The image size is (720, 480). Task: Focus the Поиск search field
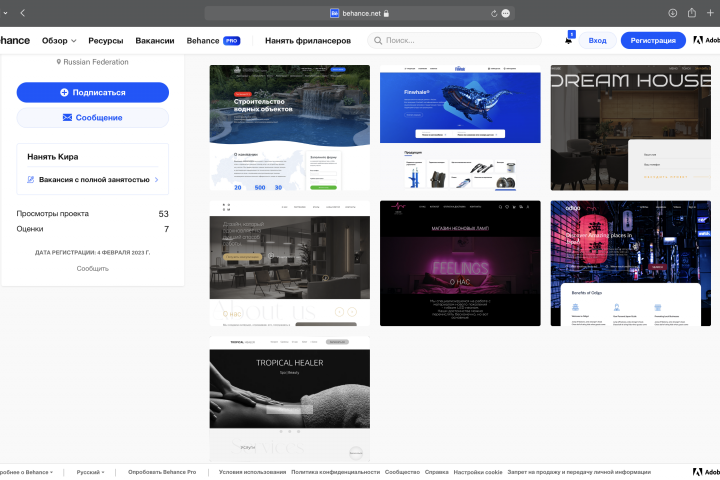(454, 40)
